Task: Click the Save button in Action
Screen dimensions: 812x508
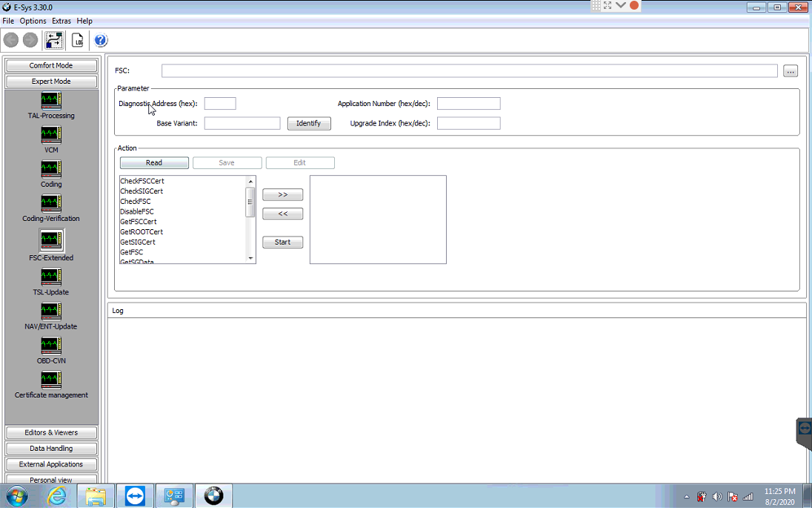Action: click(227, 162)
